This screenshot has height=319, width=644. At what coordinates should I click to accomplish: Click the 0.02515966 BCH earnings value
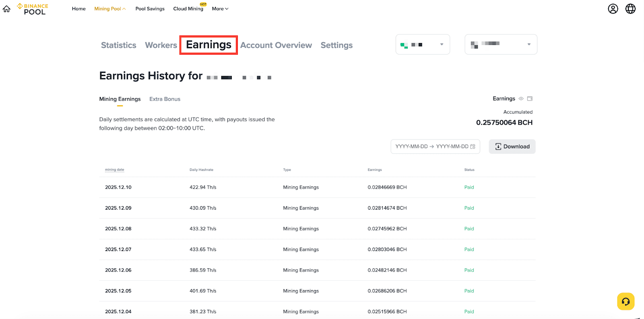click(x=387, y=312)
